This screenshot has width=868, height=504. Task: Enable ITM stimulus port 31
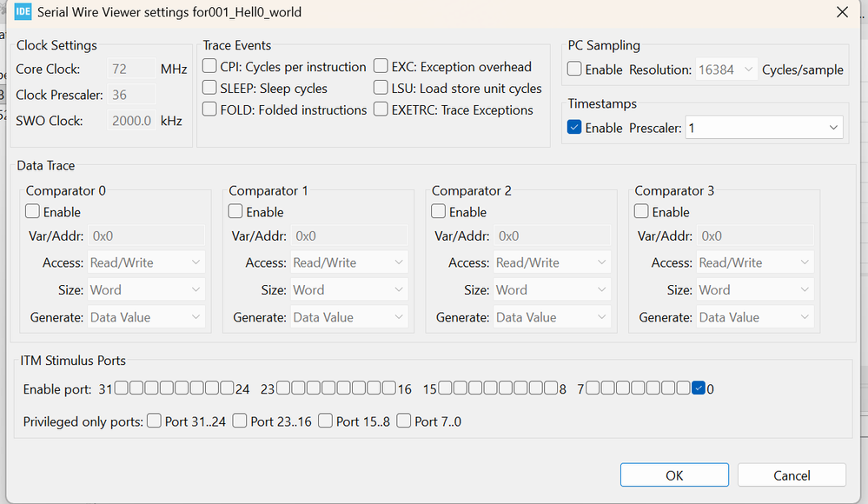coord(123,388)
